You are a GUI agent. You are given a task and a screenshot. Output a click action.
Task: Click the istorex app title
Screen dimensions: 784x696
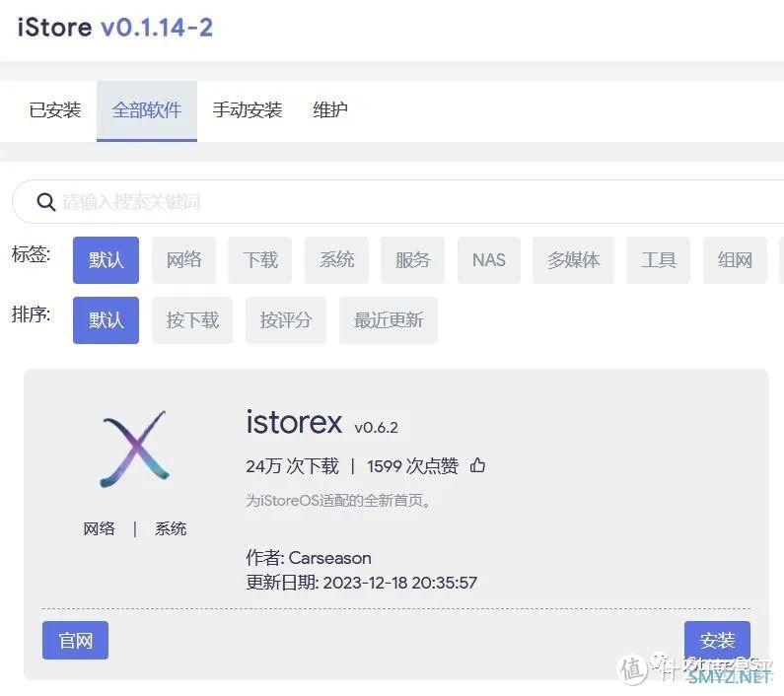294,423
